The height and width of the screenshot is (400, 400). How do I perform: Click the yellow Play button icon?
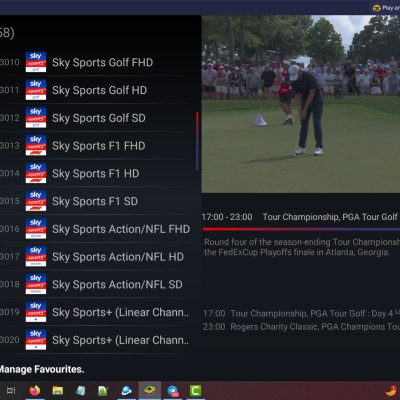(377, 8)
